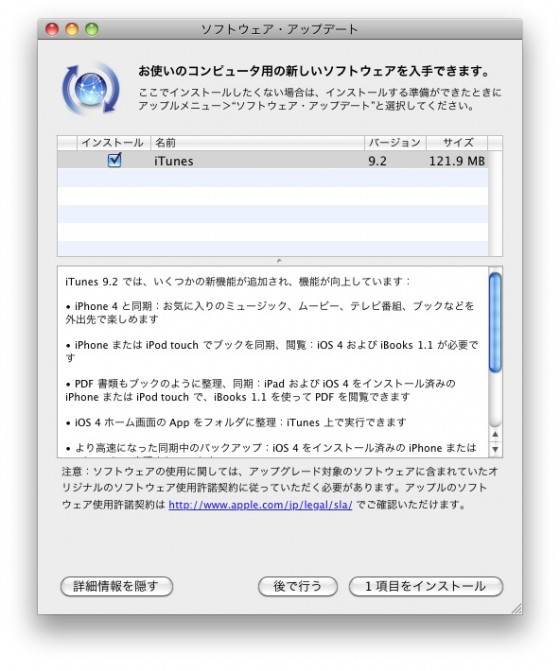Uncheck the iTunes install checkbox
Image resolution: width=560 pixels, height=671 pixels.
tap(114, 160)
